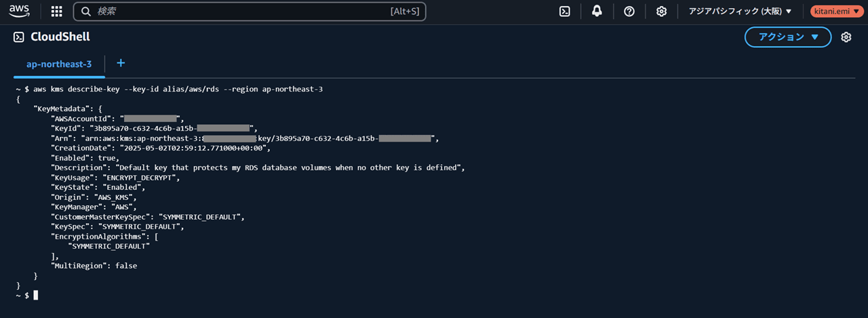868x318 pixels.
Task: Click the "KeyMetadata" line in output
Action: coord(68,108)
